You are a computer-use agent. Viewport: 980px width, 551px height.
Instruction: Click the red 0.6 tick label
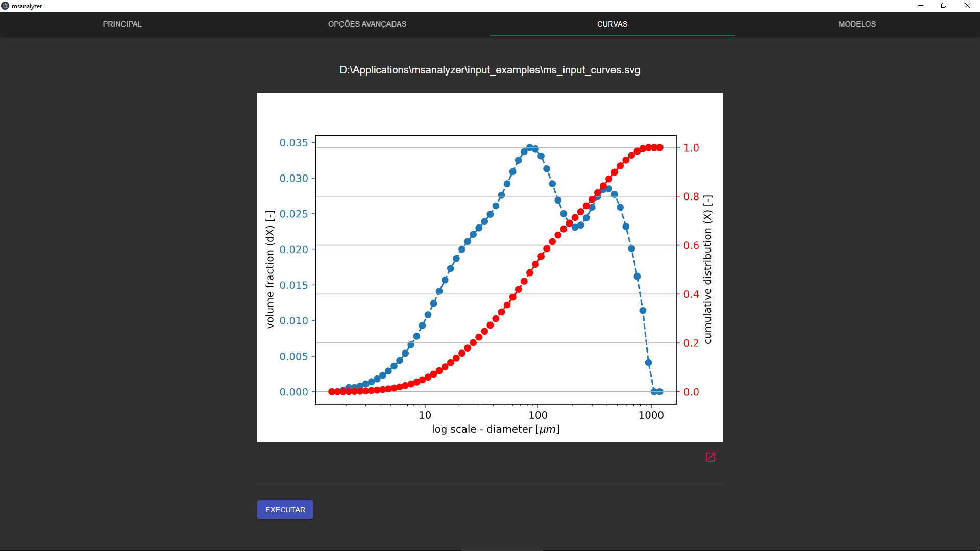pos(691,245)
